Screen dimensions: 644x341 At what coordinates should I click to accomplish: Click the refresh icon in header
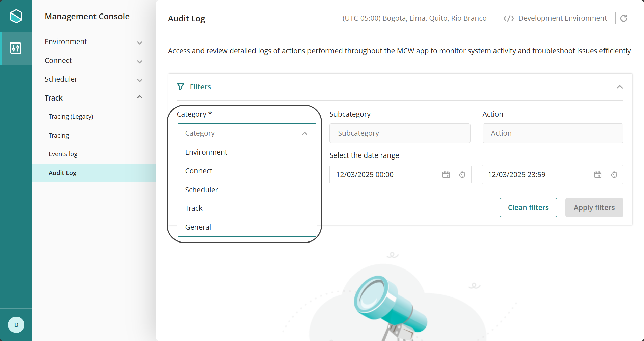pyautogui.click(x=624, y=18)
